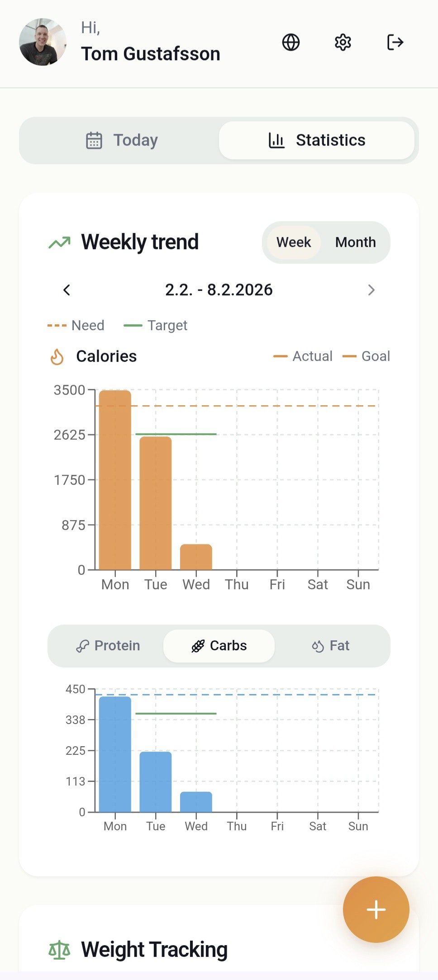The image size is (438, 980).
Task: Switch to the Today tab
Action: click(x=122, y=140)
